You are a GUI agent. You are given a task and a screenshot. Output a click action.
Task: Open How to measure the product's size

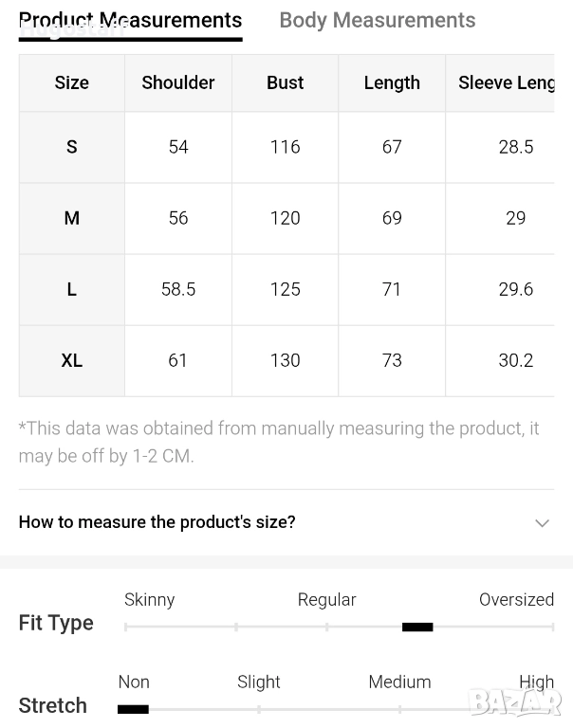tap(157, 522)
